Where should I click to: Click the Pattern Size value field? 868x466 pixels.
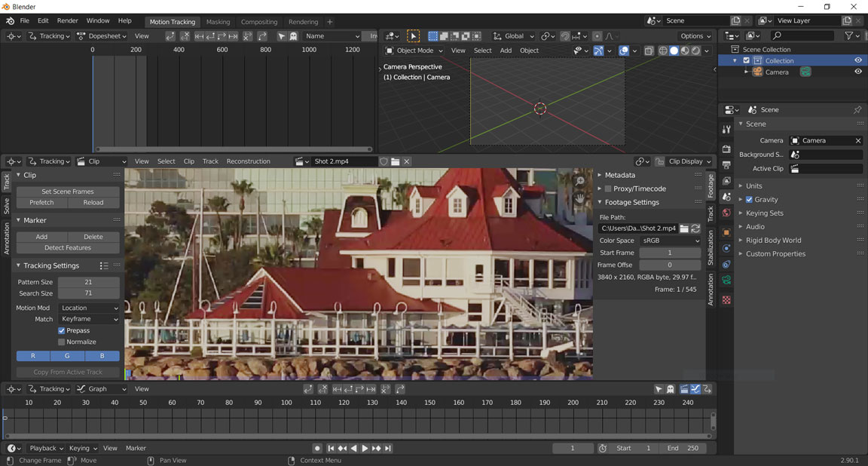(x=88, y=282)
